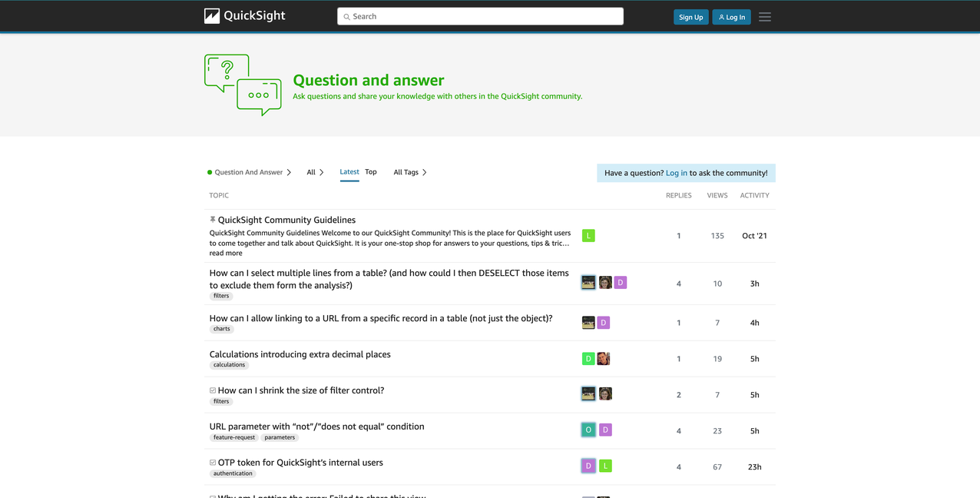Click 135 views count on Guidelines row
980x498 pixels.
[x=717, y=236]
